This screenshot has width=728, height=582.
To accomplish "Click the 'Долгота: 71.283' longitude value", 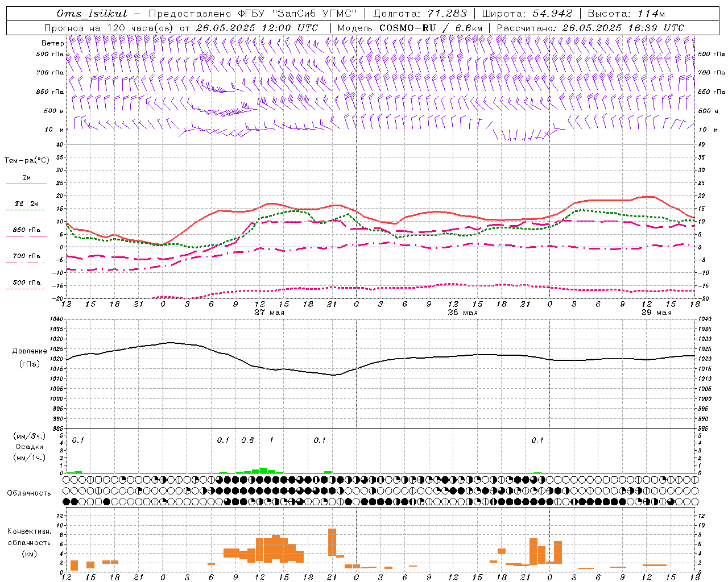I will [420, 14].
